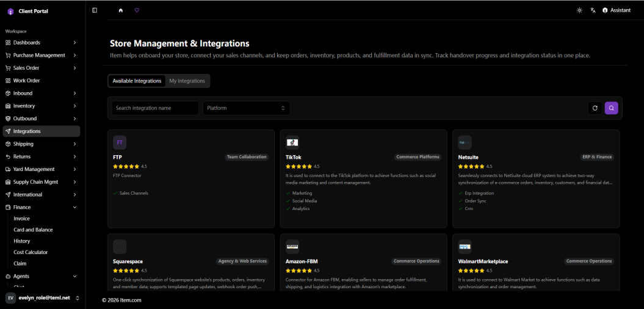Open Card and Balance under Finance
644x309 pixels.
pyautogui.click(x=33, y=230)
